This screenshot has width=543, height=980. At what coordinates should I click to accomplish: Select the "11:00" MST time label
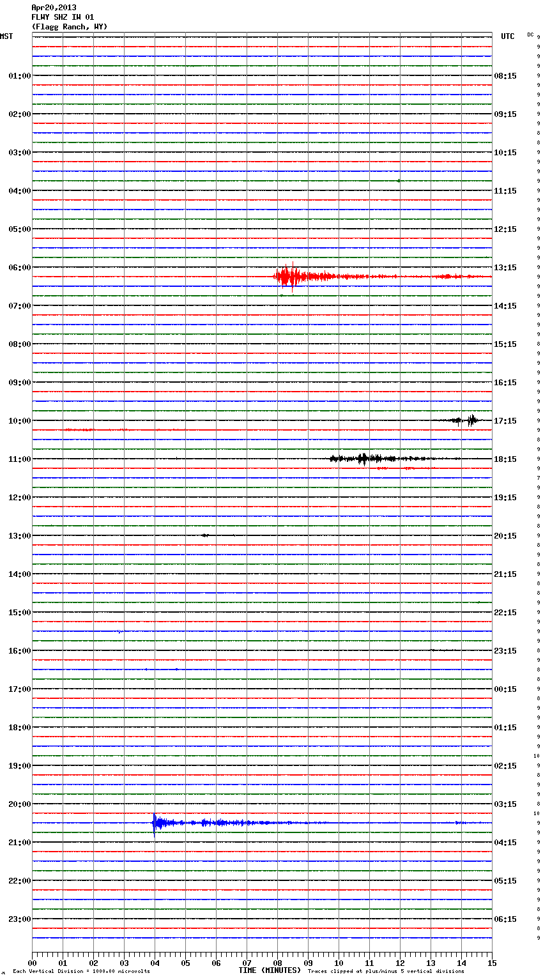tap(20, 459)
